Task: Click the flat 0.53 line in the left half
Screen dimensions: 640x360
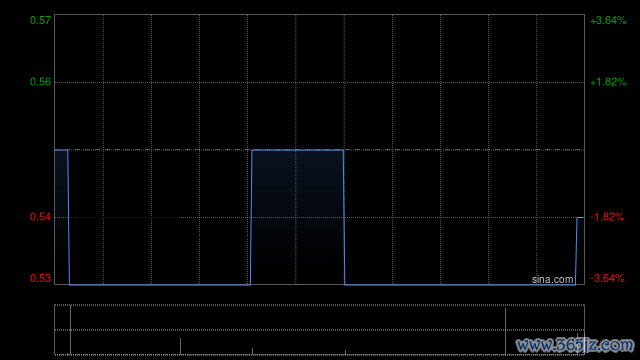Action: (160, 284)
